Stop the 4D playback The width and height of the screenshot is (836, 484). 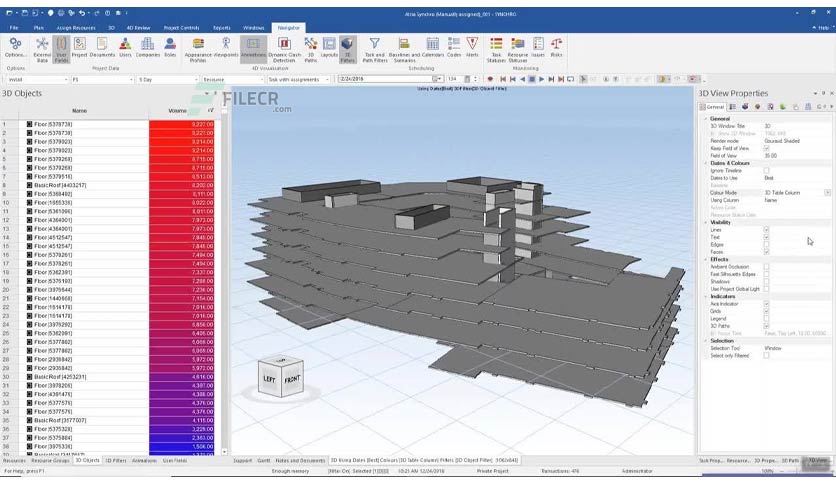(x=532, y=79)
